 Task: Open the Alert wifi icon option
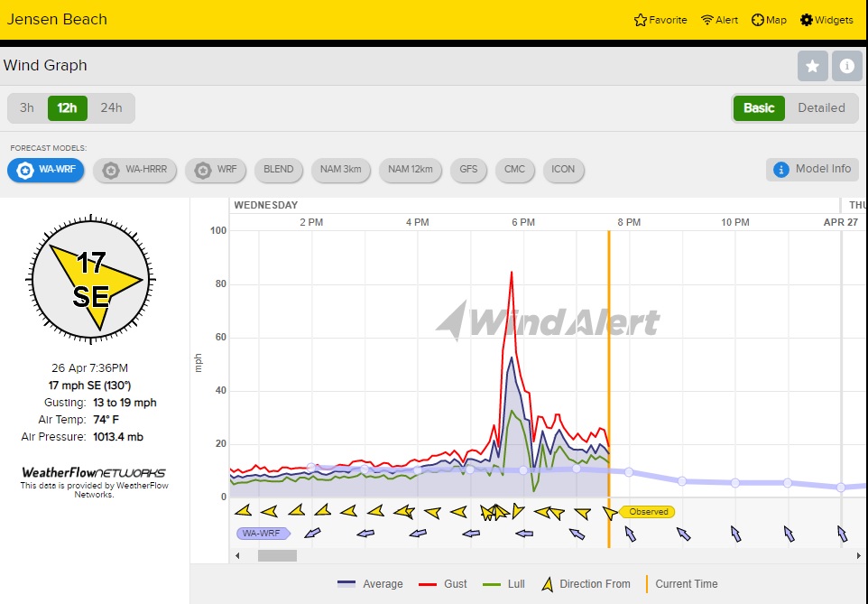point(707,20)
